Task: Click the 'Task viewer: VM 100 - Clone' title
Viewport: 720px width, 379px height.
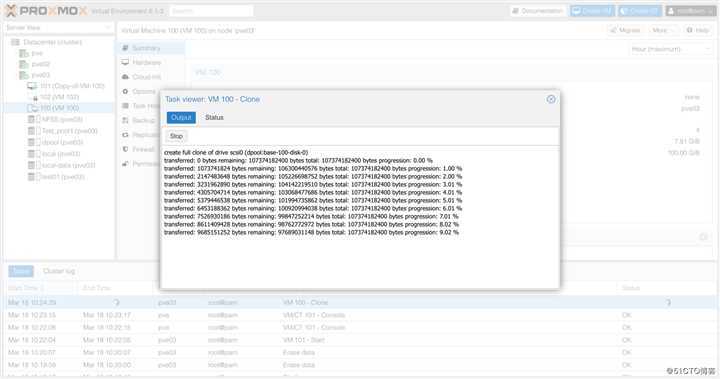Action: click(x=213, y=99)
